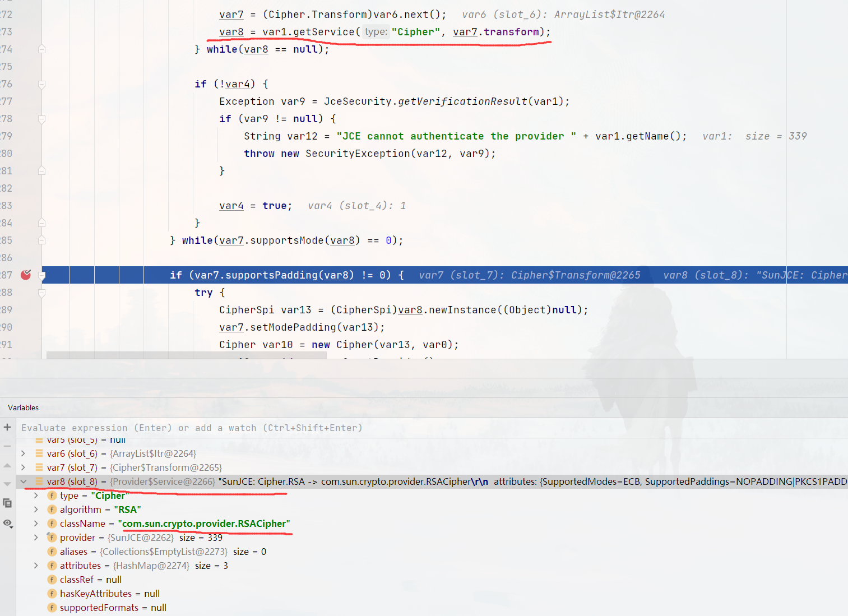848x616 pixels.
Task: Click the duplicate watch copy icon
Action: (7, 503)
